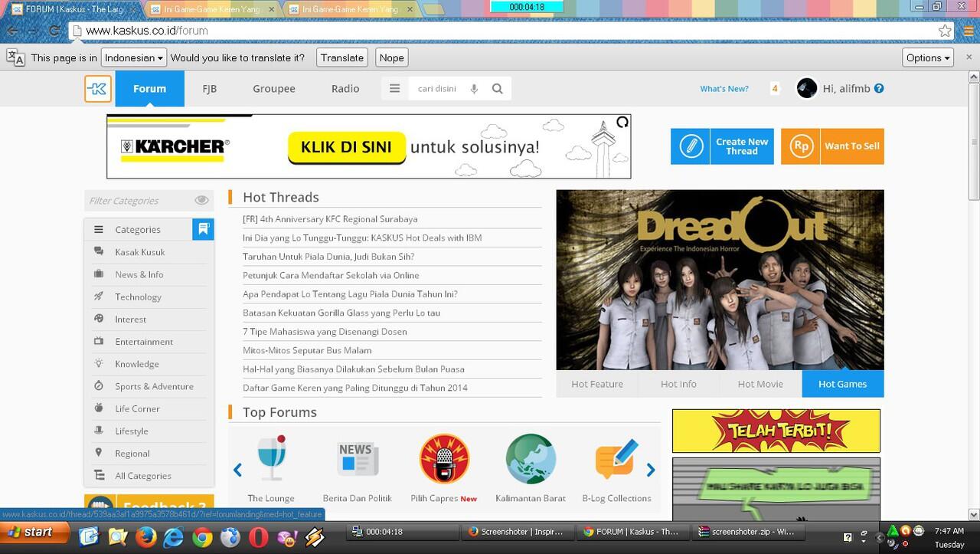The height and width of the screenshot is (554, 980).
Task: Open the Life Corner category
Action: click(x=138, y=408)
